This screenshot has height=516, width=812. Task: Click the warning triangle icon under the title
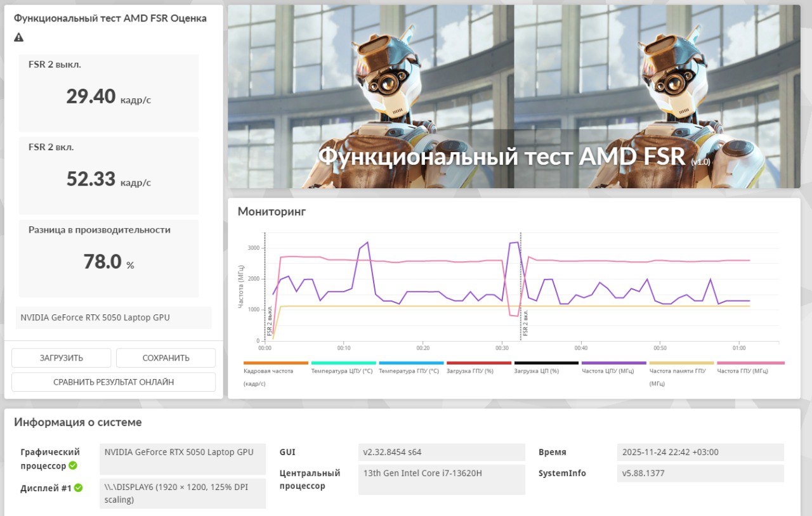[19, 37]
